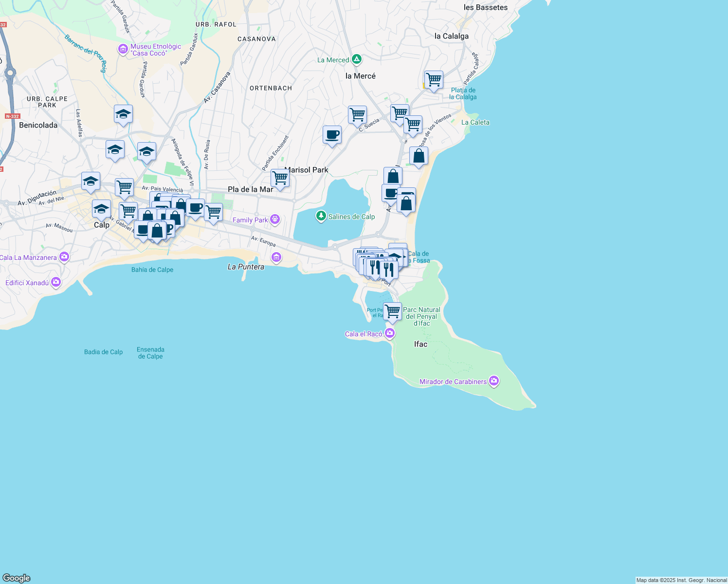
Task: Select the shopping cart marker near Parc Natural entrance
Action: click(393, 310)
